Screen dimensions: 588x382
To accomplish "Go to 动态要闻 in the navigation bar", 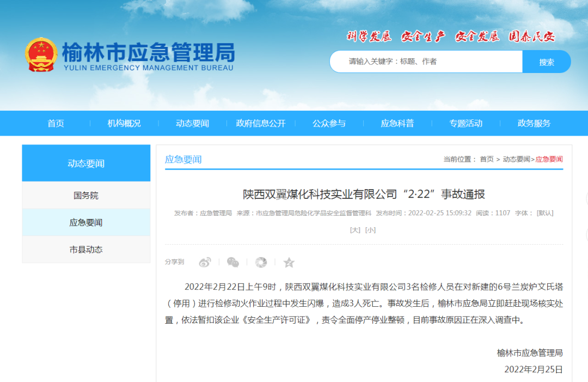I will [x=192, y=123].
